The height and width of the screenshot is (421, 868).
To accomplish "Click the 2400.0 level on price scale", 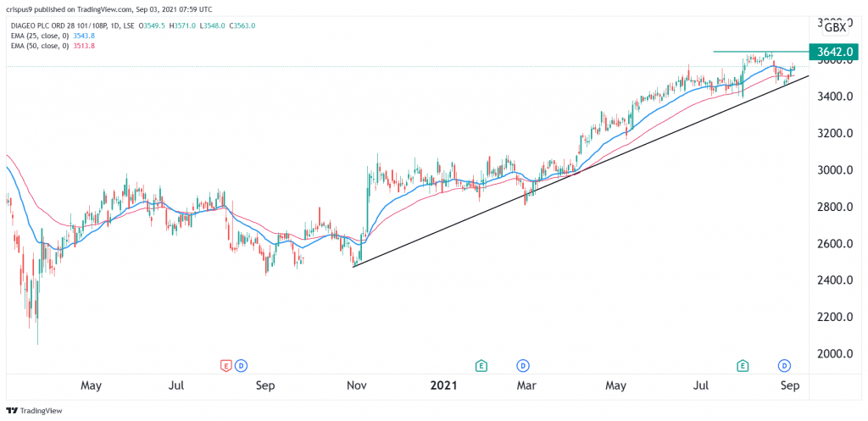I will click(835, 280).
